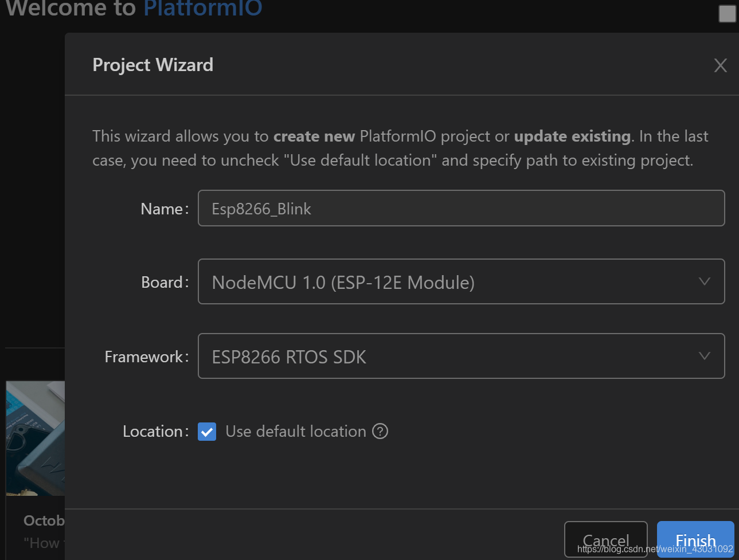Screen dimensions: 739x560
Task: Click the 'Framework:' field label
Action: coord(147,357)
